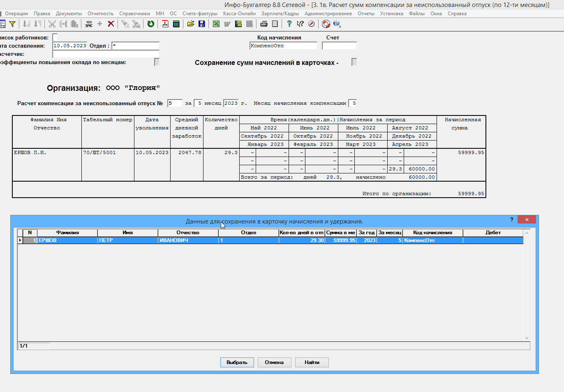
Task: Click the Найти button
Action: (x=312, y=362)
